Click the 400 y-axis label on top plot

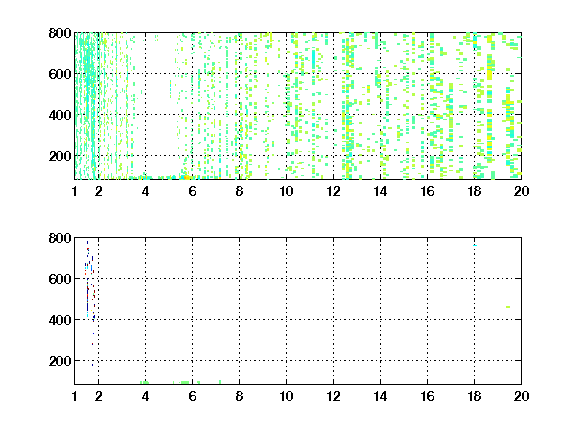60,115
